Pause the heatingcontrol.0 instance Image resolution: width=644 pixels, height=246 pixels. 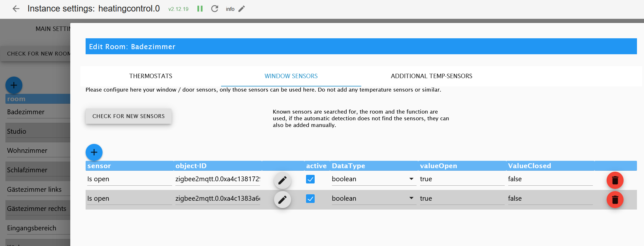200,9
